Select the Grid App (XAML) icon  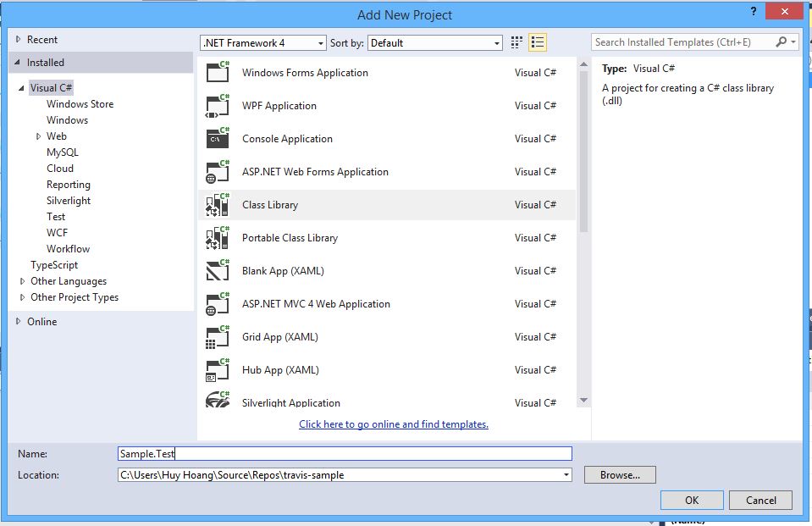pyautogui.click(x=218, y=337)
